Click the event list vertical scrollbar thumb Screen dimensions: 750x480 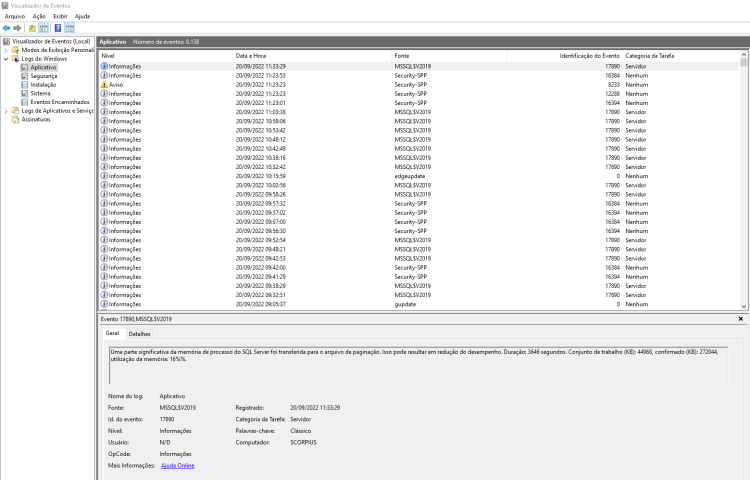point(744,63)
